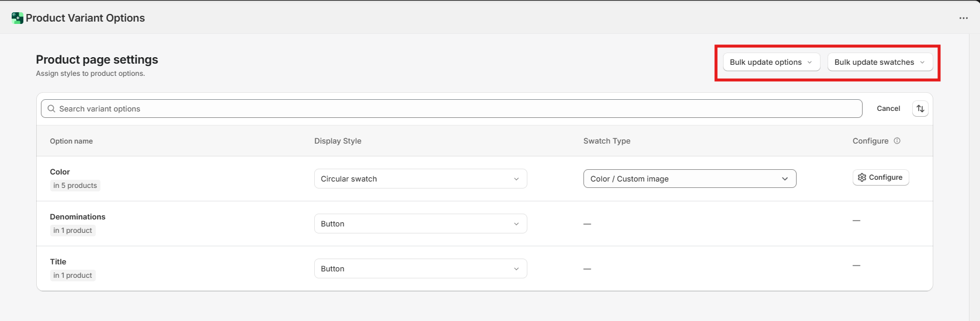The width and height of the screenshot is (980, 321).
Task: Click the 'in 5 products' badge under Color
Action: [75, 186]
